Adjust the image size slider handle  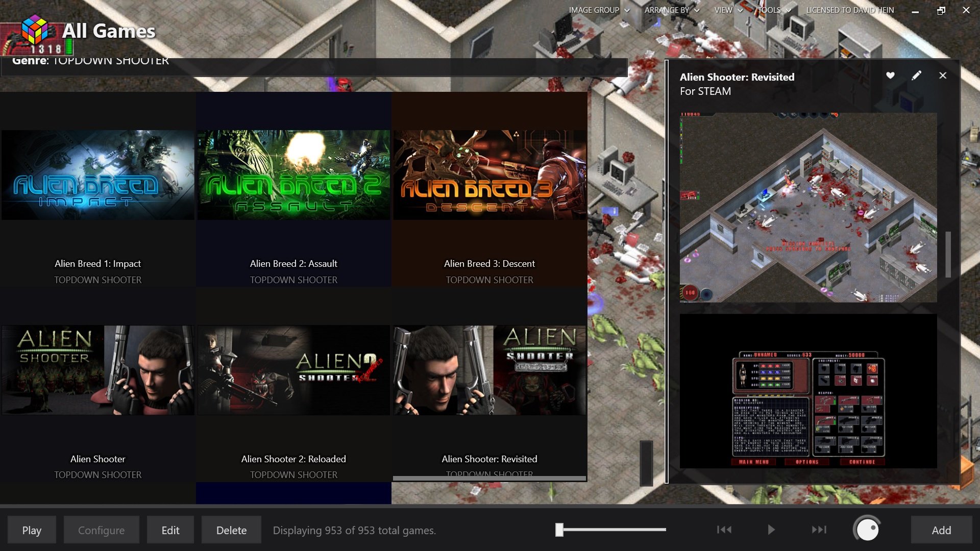559,530
